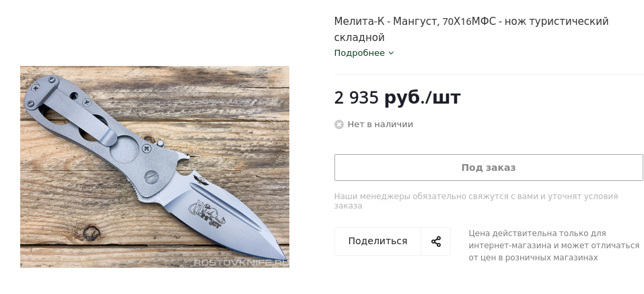Click the online-store price disclaimer text
The image size is (644, 294).
tap(554, 246)
